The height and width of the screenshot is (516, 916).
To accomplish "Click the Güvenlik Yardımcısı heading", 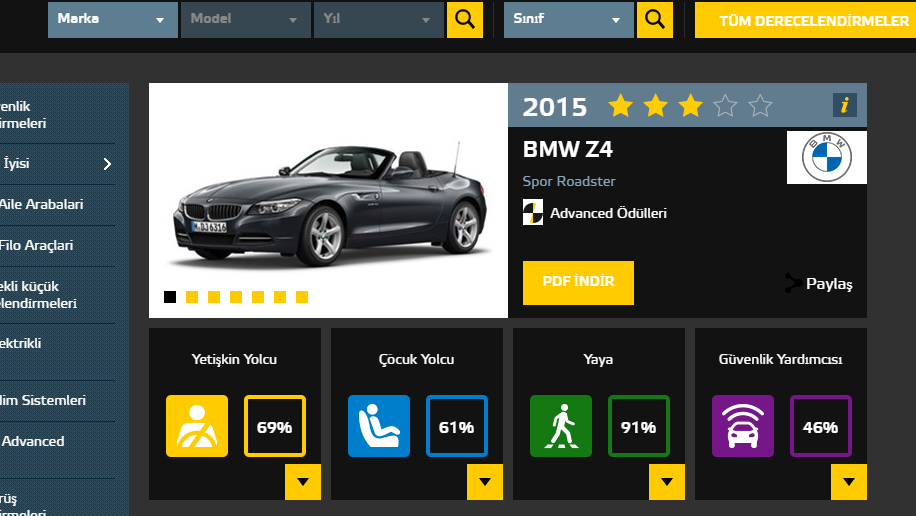I will [780, 359].
